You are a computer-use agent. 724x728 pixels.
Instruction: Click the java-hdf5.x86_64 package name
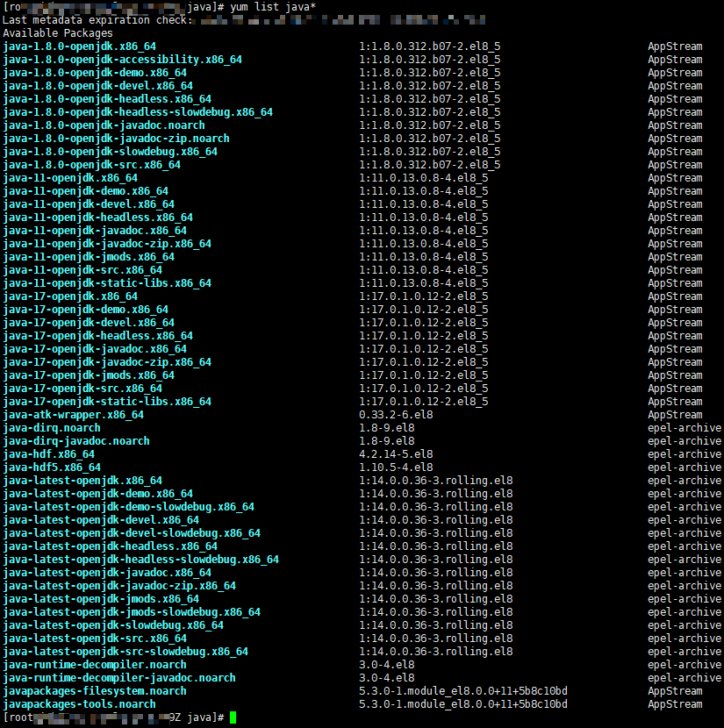52,467
